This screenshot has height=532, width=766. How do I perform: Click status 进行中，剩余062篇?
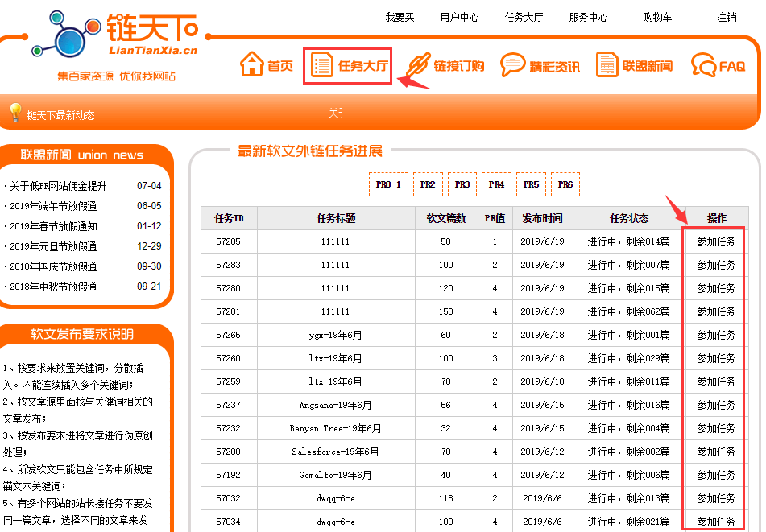[x=628, y=312]
